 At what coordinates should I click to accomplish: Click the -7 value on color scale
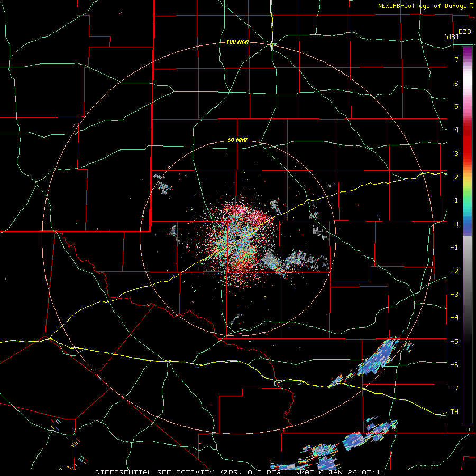coord(454,388)
